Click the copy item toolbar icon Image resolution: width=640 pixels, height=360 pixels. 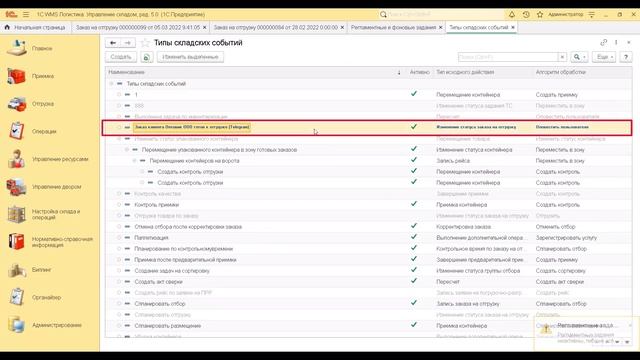click(147, 57)
